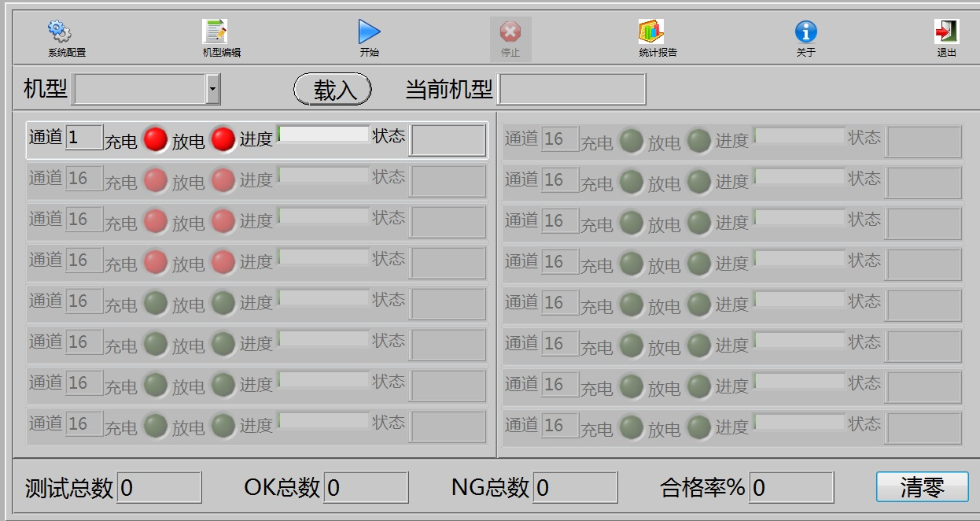Click the 退出 exit icon
Screen dimensions: 980x521
946,31
